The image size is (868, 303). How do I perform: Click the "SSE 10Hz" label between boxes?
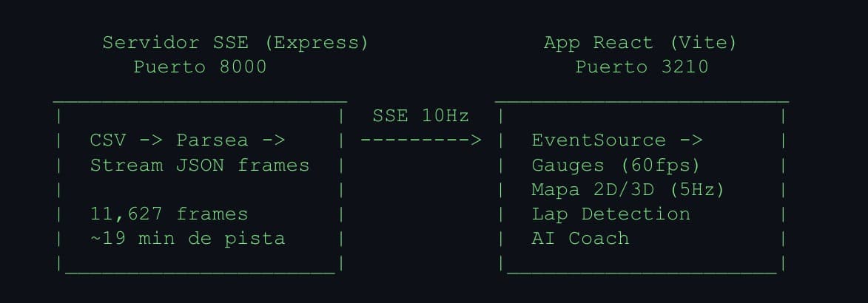[x=420, y=115]
